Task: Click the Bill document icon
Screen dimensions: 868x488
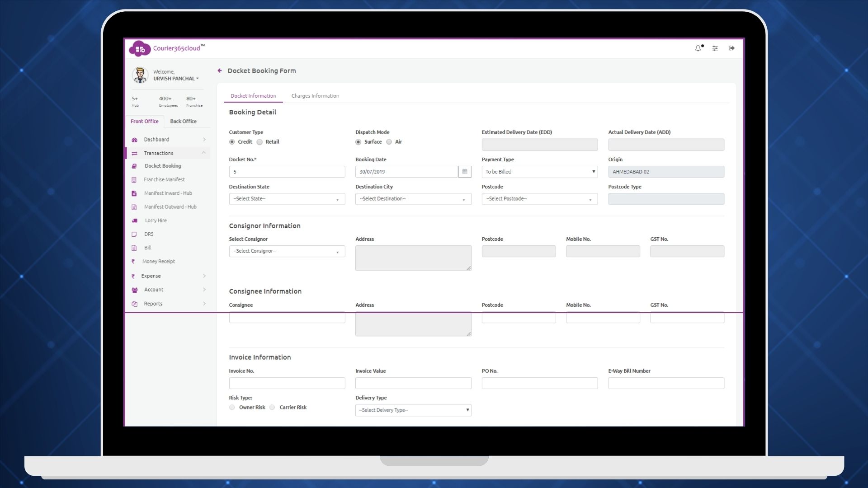Action: (x=134, y=248)
